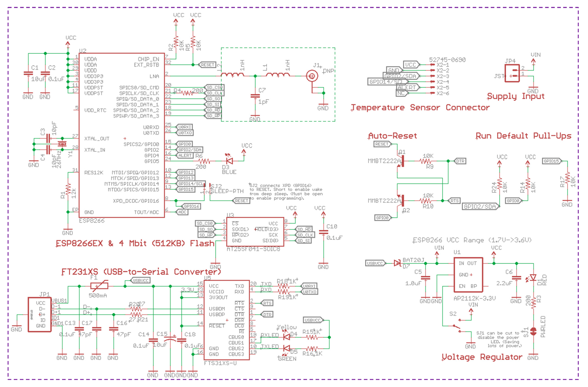
Task: Click the Temperature Sensor Connector heading
Action: click(420, 108)
